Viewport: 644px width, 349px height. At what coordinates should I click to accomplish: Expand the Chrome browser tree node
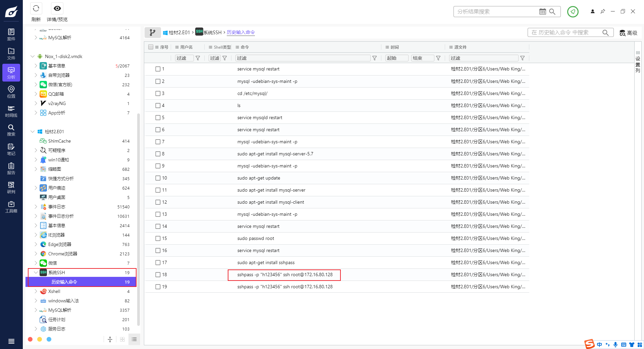36,254
